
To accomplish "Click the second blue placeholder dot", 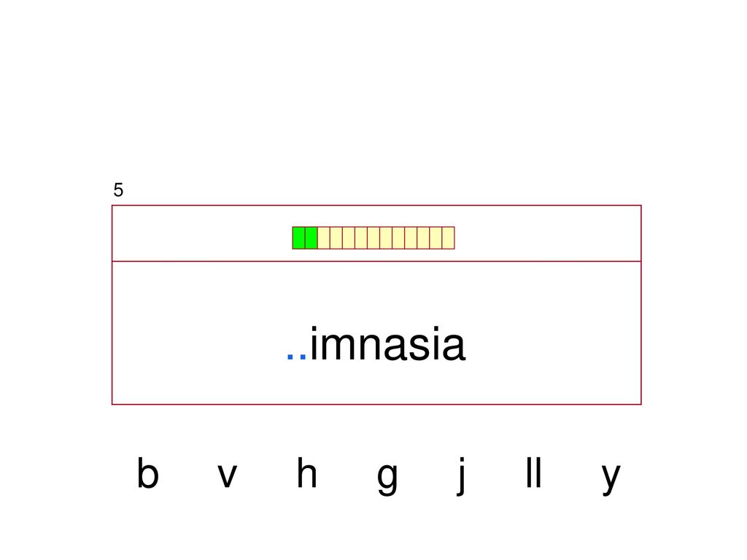I will (x=303, y=356).
